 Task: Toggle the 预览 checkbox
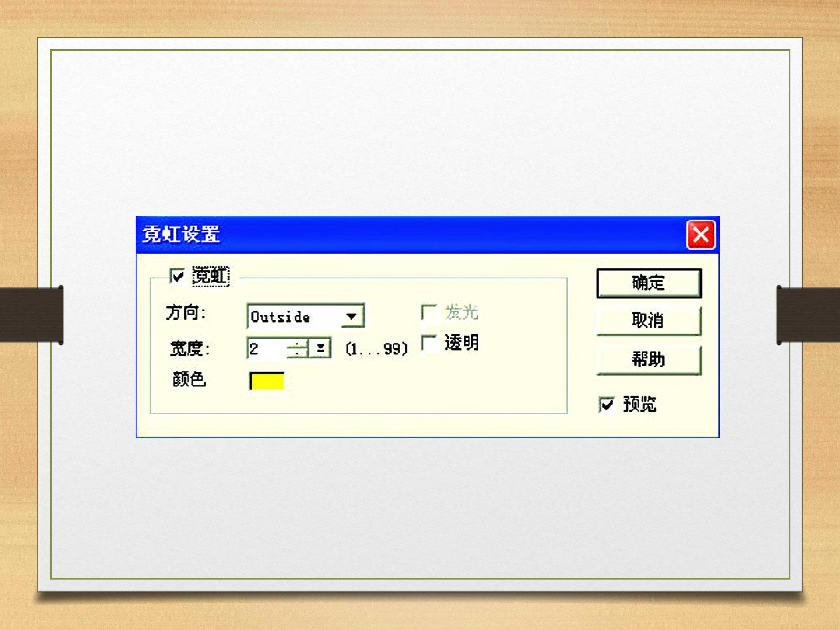606,405
